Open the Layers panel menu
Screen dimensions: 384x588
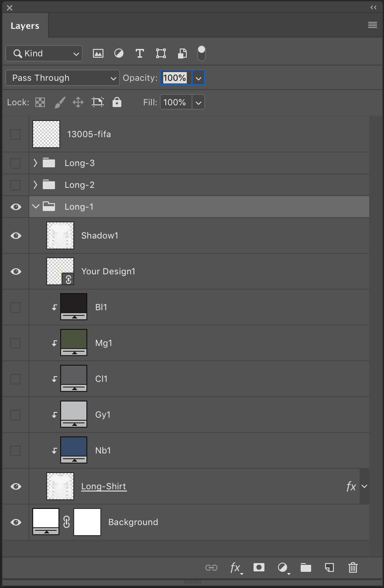click(372, 25)
